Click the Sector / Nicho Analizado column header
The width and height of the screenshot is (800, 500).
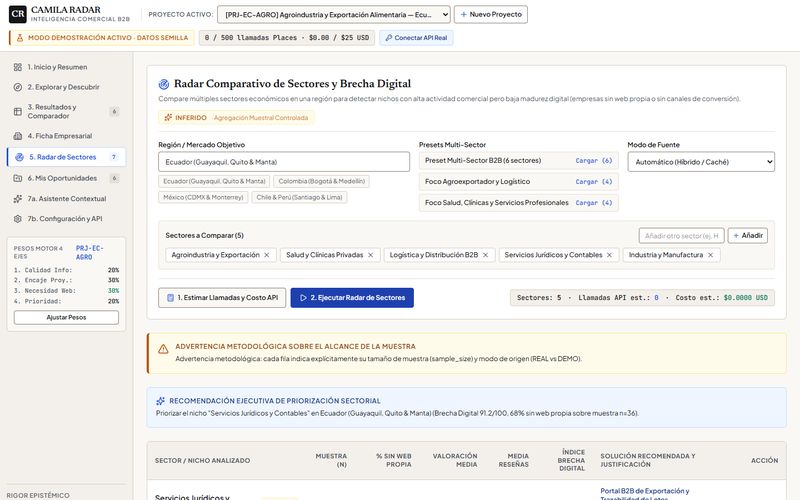pyautogui.click(x=203, y=461)
